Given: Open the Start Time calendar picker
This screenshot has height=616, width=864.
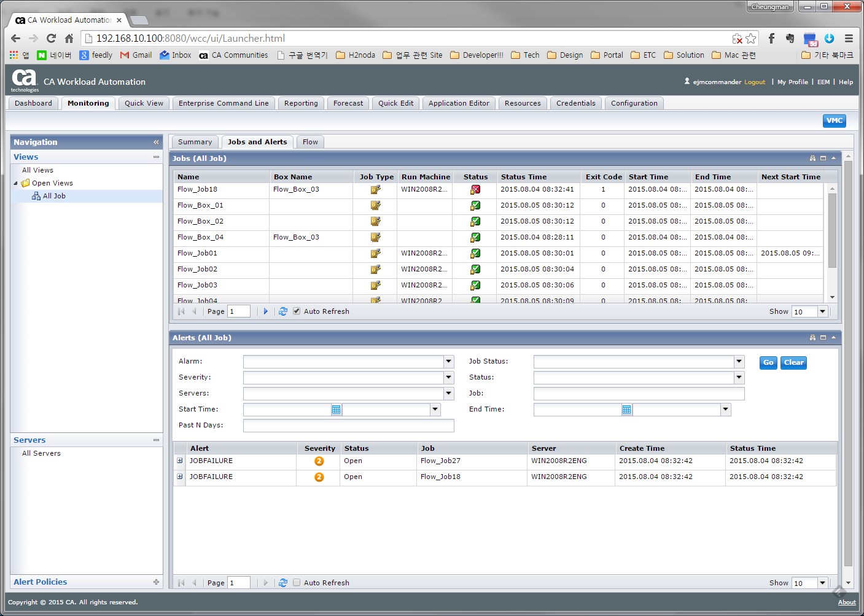Looking at the screenshot, I should (x=336, y=410).
